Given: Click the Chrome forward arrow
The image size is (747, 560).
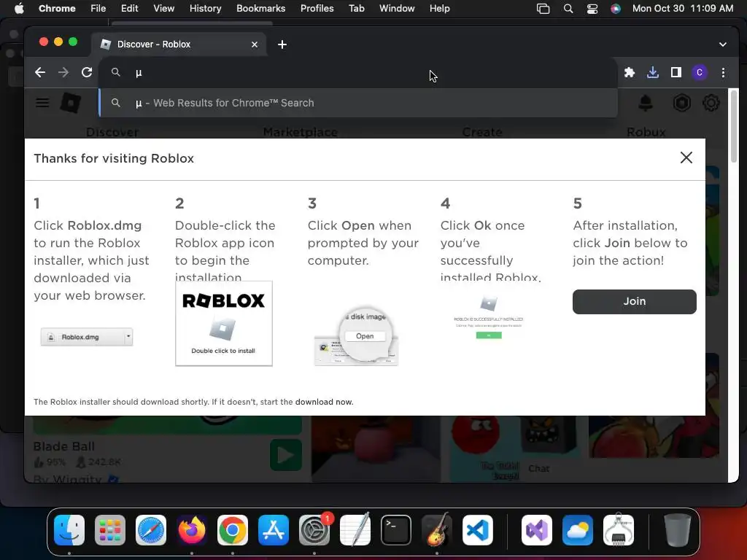Looking at the screenshot, I should pyautogui.click(x=63, y=72).
